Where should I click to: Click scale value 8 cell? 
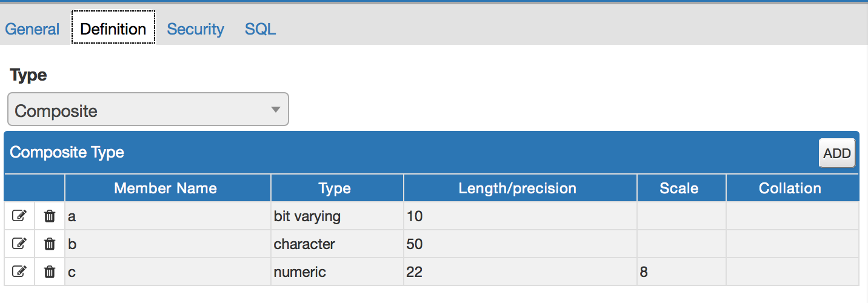point(680,272)
